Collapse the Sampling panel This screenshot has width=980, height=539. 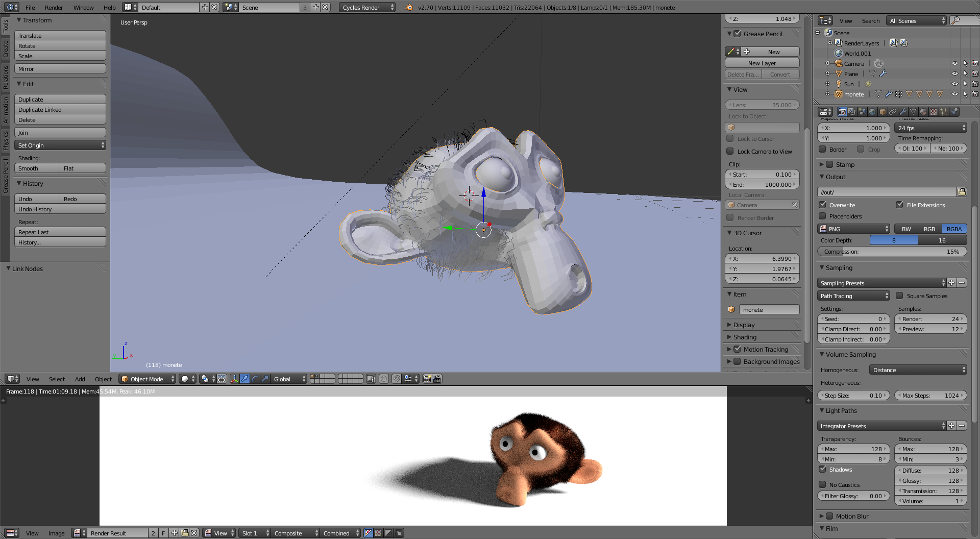[x=822, y=267]
